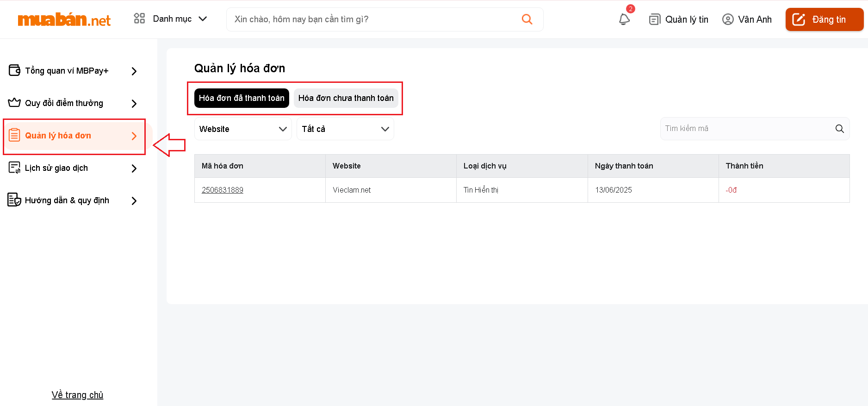Expand the Danh mục dropdown arrow
Viewport: 868px width, 406px height.
tap(203, 19)
